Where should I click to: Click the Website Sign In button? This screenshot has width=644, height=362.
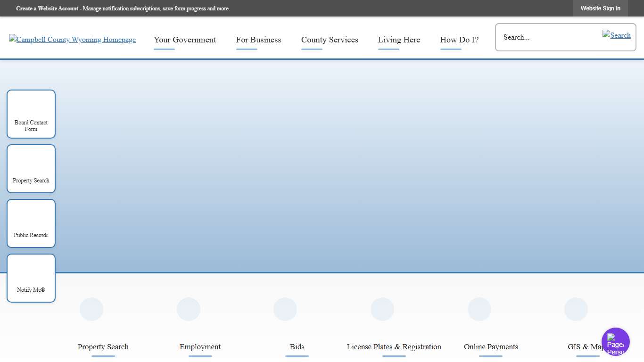(x=600, y=8)
